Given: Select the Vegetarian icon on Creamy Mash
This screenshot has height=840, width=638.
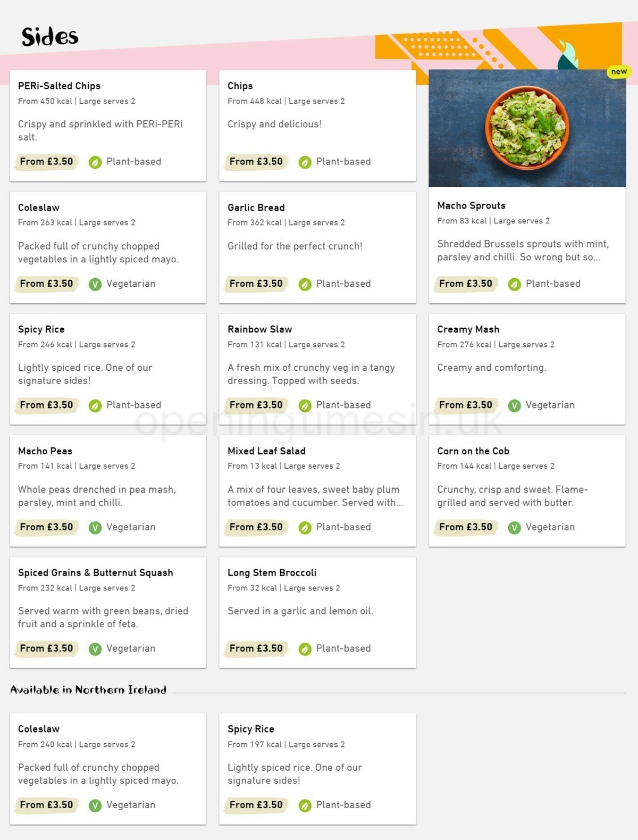Looking at the screenshot, I should 514,405.
